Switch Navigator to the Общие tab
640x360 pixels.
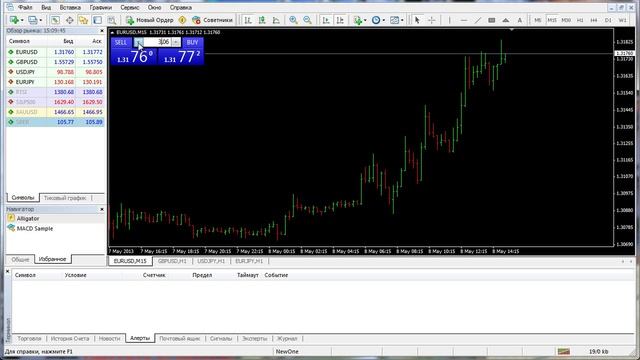click(x=20, y=260)
